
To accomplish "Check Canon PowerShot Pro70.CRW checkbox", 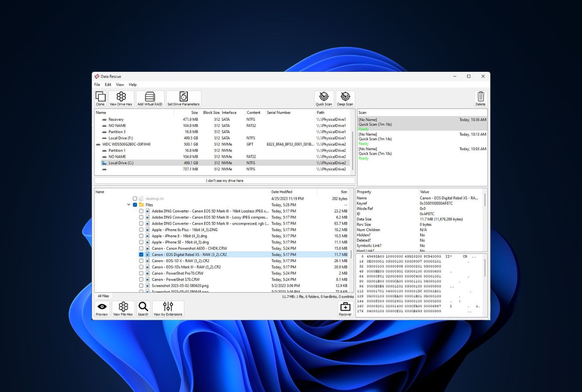I will pos(141,273).
